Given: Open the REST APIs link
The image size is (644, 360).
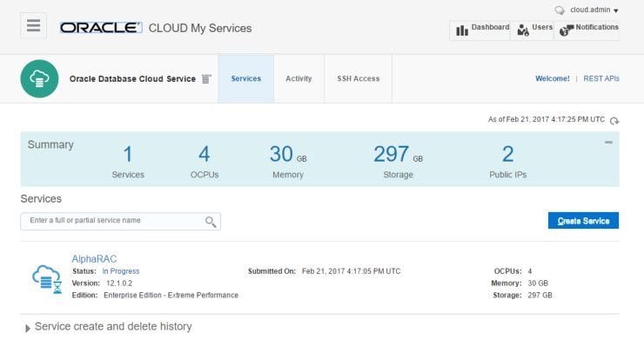Looking at the screenshot, I should [x=600, y=79].
